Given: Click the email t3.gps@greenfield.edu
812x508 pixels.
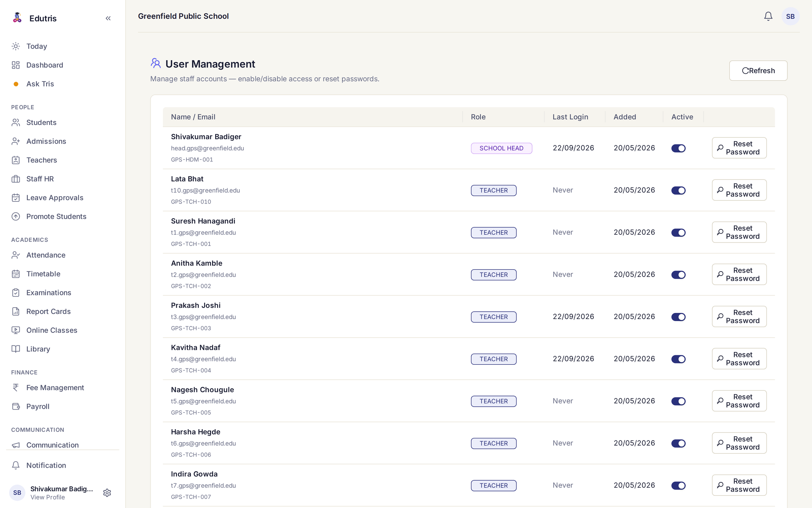Looking at the screenshot, I should [x=203, y=317].
